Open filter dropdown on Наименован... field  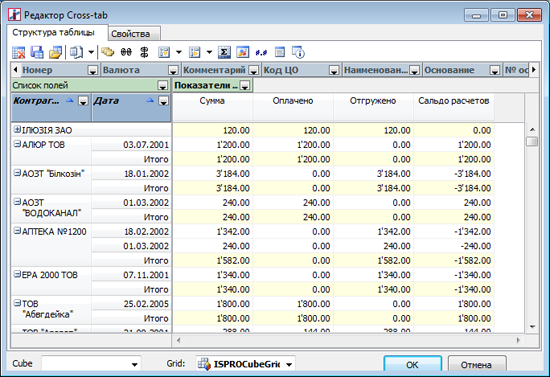click(415, 70)
